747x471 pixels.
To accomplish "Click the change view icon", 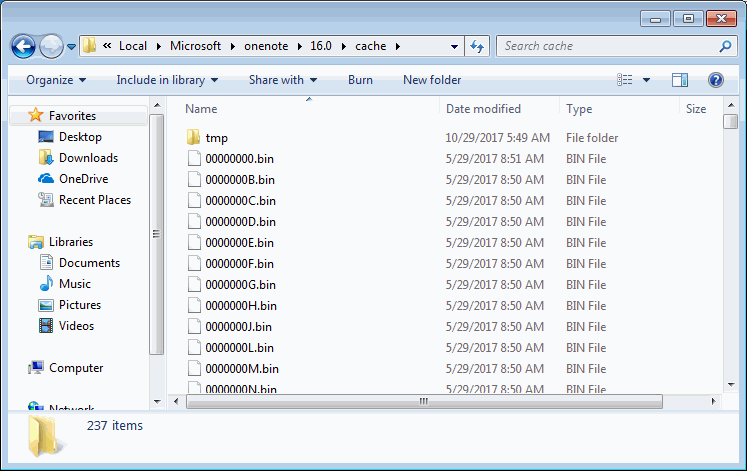I will click(x=625, y=80).
